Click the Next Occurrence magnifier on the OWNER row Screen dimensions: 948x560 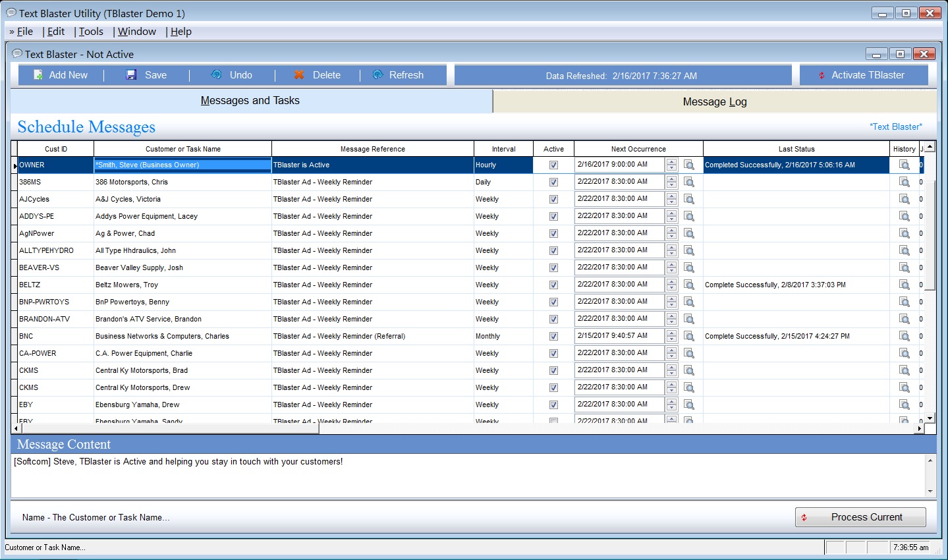point(689,164)
